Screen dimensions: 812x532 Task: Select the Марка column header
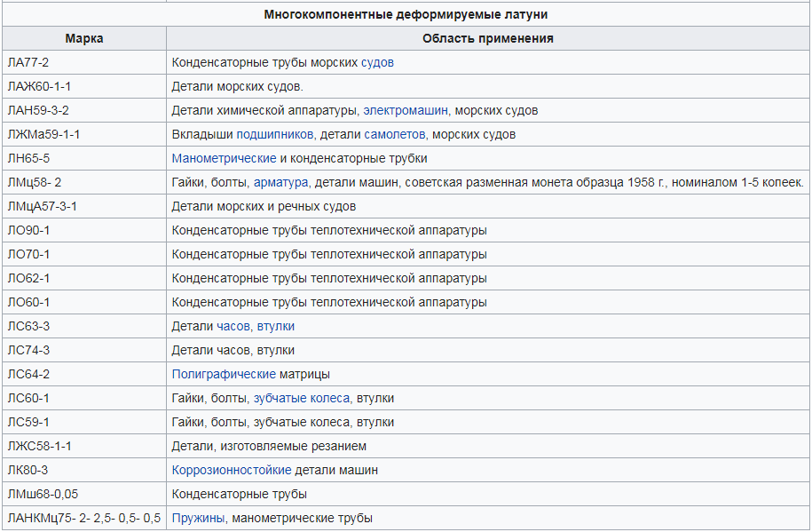pyautogui.click(x=84, y=38)
